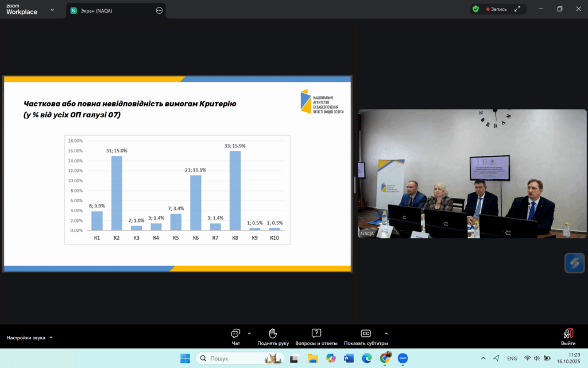
Task: Expand the Zoom Workplace dropdown arrow
Action: point(53,10)
